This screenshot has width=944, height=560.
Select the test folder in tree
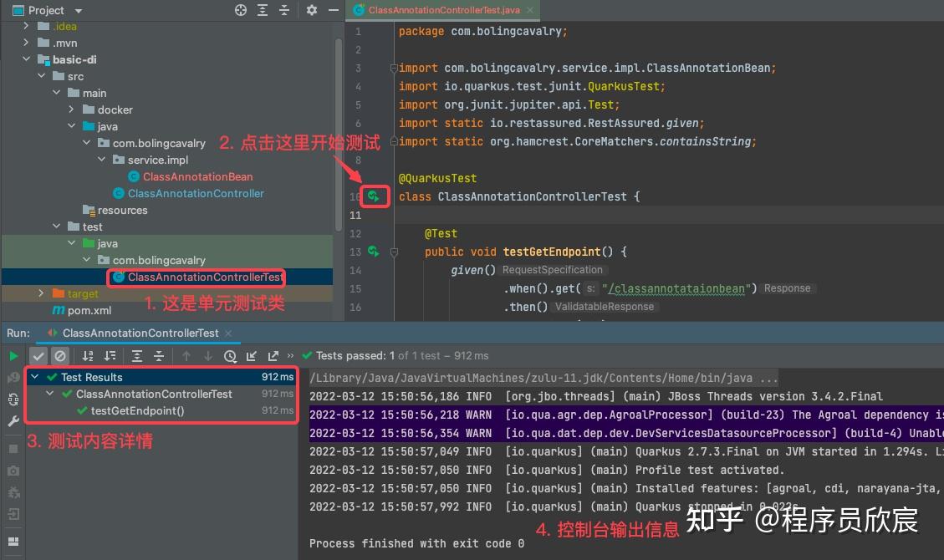(92, 227)
